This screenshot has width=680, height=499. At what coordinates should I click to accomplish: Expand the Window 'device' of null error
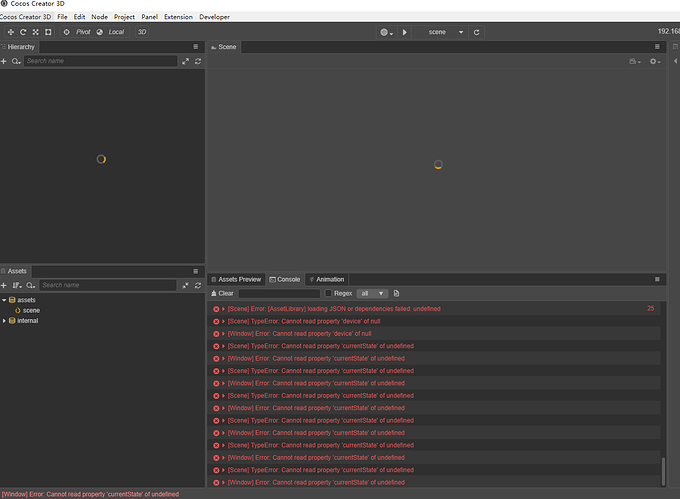[223, 334]
